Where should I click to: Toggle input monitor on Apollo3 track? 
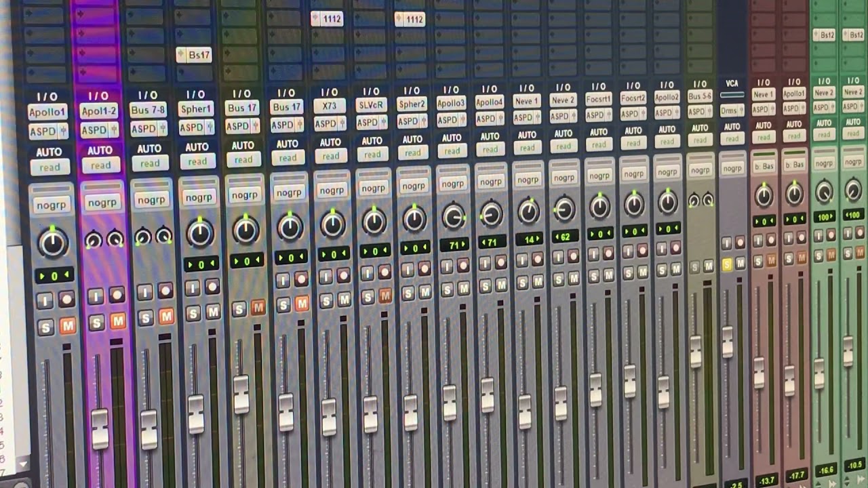447,266
